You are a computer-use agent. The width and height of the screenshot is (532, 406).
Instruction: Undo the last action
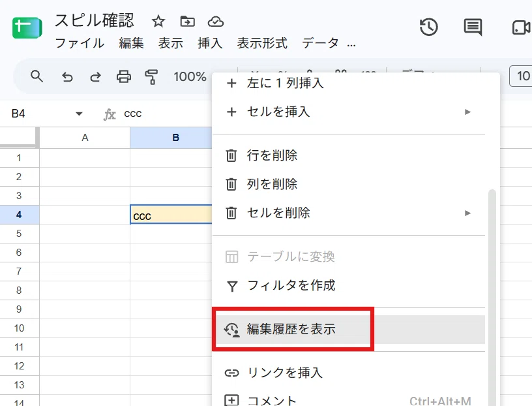[x=67, y=77]
